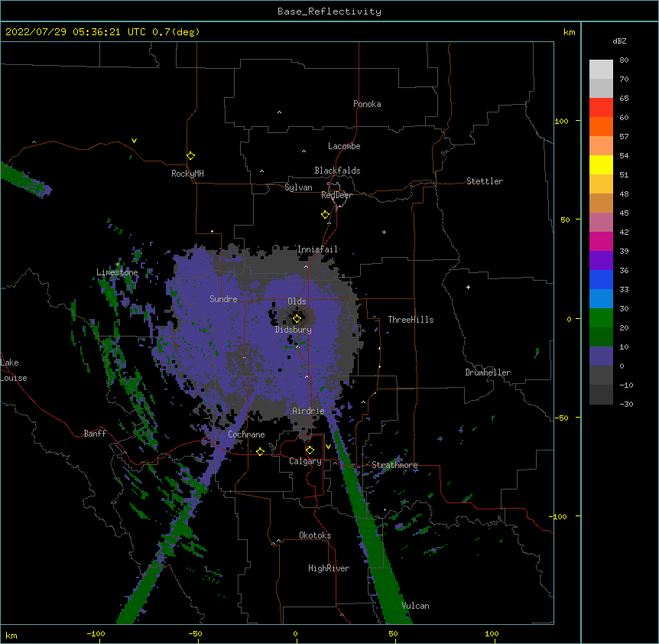Click the Vulcan town label
This screenshot has width=659, height=644.
coord(415,606)
